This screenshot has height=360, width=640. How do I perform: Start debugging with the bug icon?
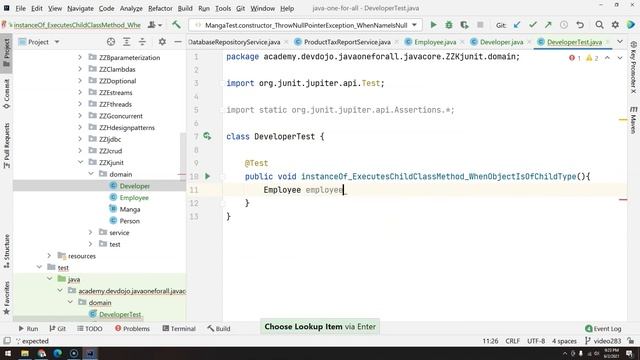pyautogui.click(x=449, y=25)
